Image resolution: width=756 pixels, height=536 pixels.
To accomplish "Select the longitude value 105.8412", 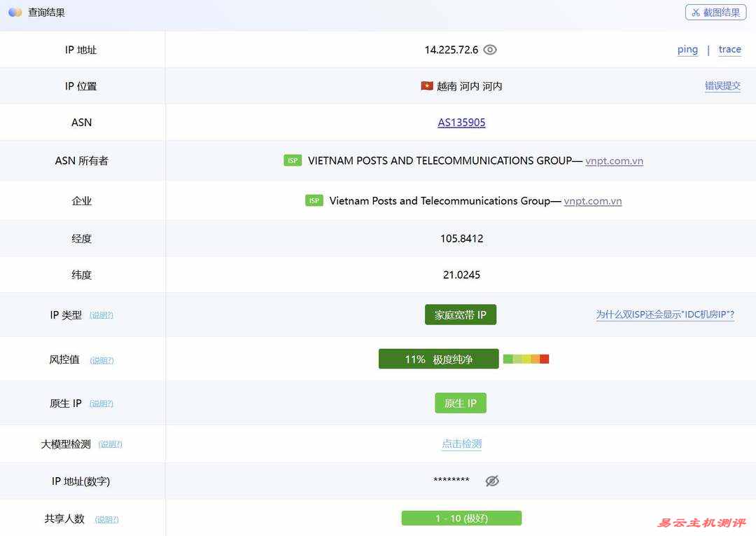I will tap(461, 238).
